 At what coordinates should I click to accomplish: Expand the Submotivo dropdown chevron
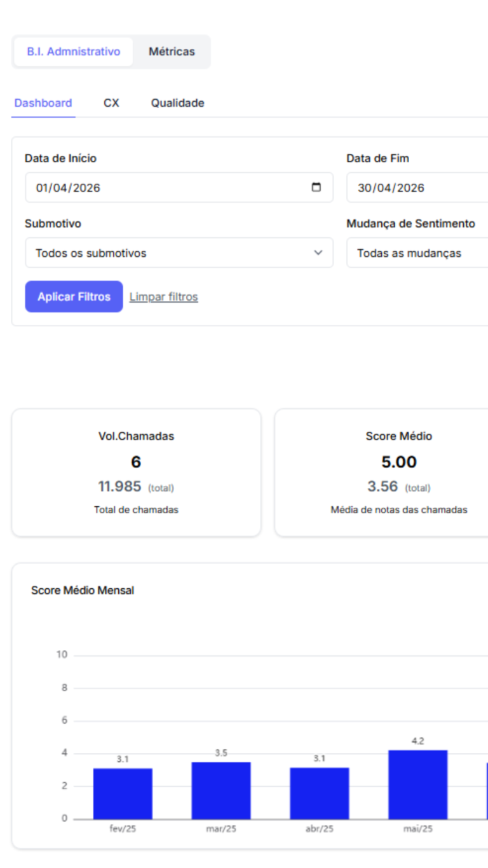pos(318,253)
